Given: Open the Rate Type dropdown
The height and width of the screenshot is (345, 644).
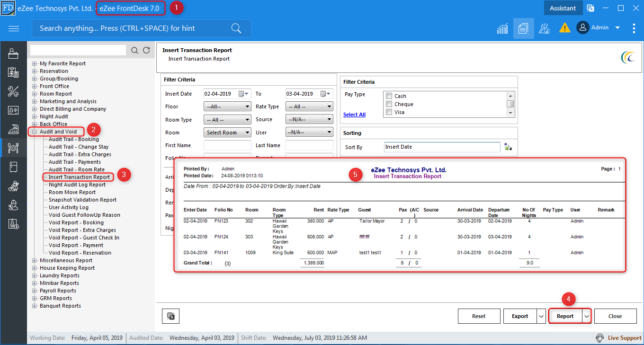Looking at the screenshot, I should point(309,106).
